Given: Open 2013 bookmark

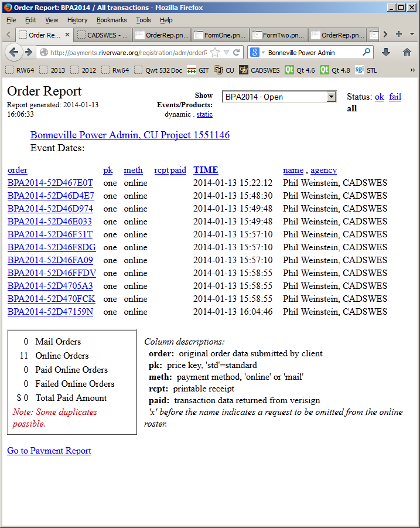Looking at the screenshot, I should [x=52, y=70].
